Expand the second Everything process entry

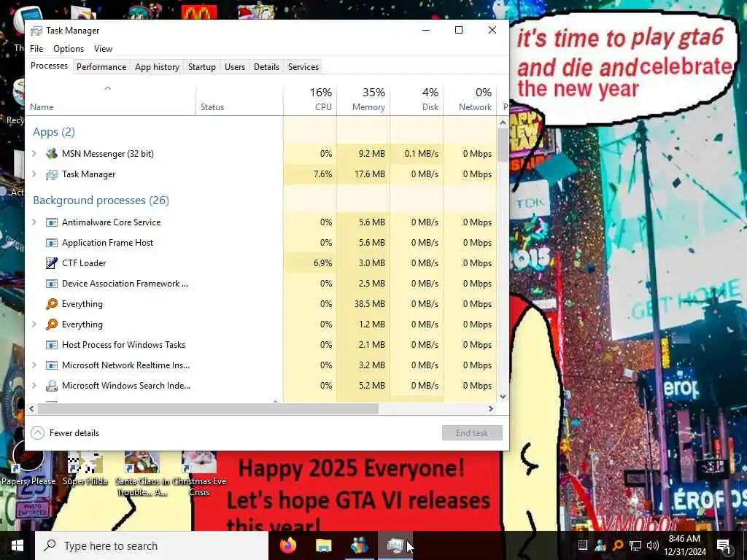point(34,324)
